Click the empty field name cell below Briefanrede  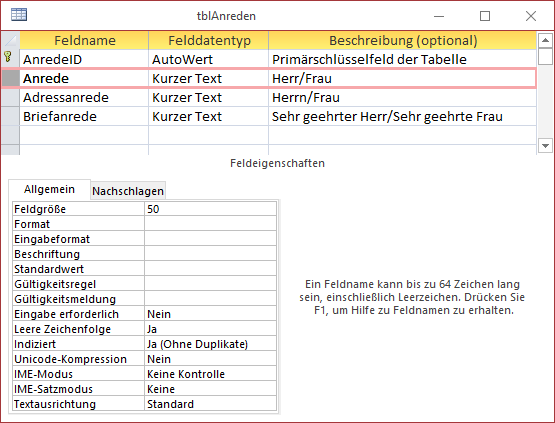click(x=84, y=135)
